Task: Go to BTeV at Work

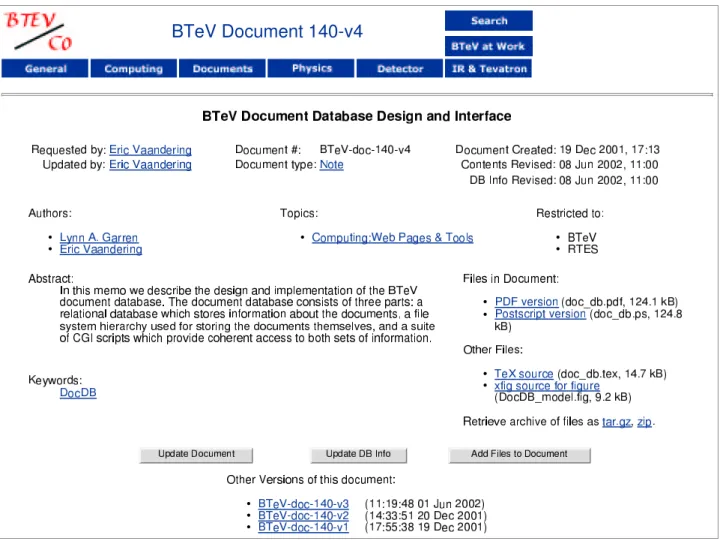Action: tap(489, 46)
